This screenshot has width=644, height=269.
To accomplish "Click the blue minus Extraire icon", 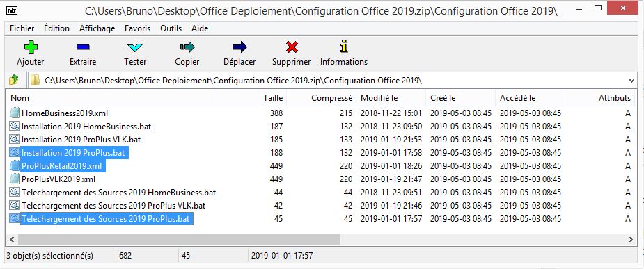I will tap(83, 47).
